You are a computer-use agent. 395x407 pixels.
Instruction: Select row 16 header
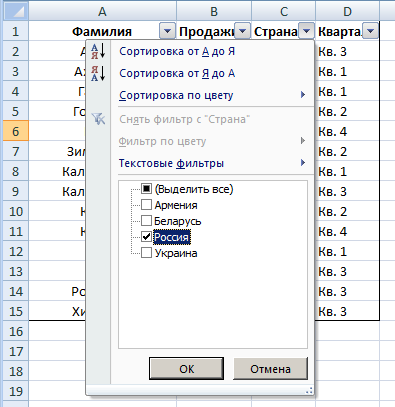[16, 331]
